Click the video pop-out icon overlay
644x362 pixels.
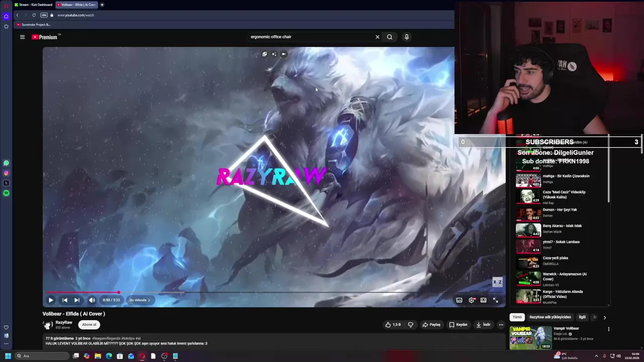pos(265,54)
